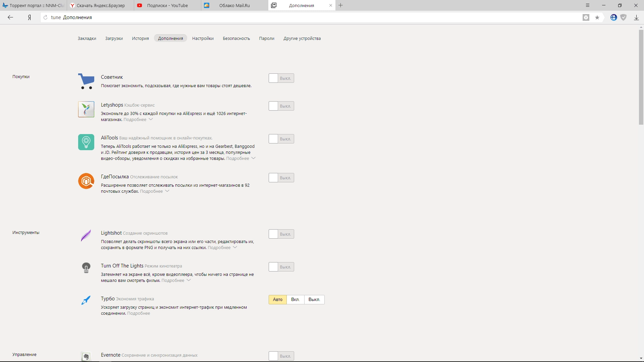This screenshot has width=644, height=362.
Task: Open Подробнее link under Турбо
Action: 139,313
